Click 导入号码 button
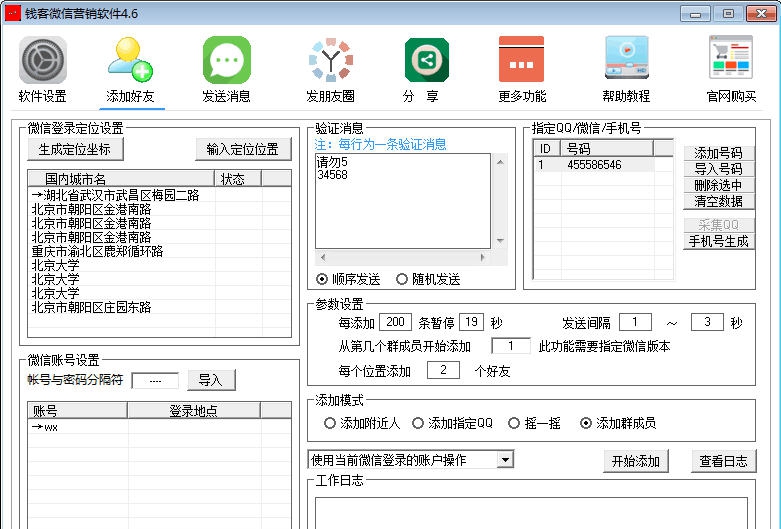Viewport: 781px width, 529px height. click(718, 169)
